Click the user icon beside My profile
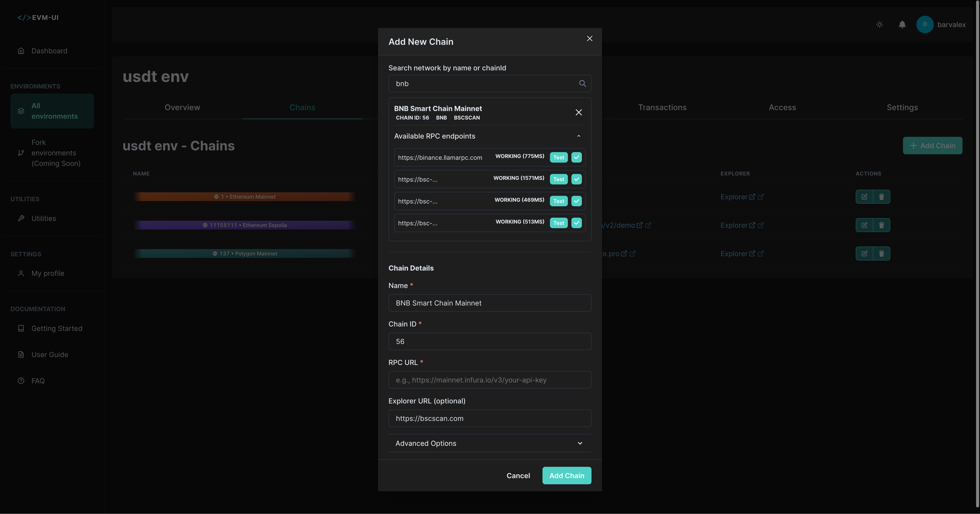Image resolution: width=980 pixels, height=514 pixels. pyautogui.click(x=21, y=273)
